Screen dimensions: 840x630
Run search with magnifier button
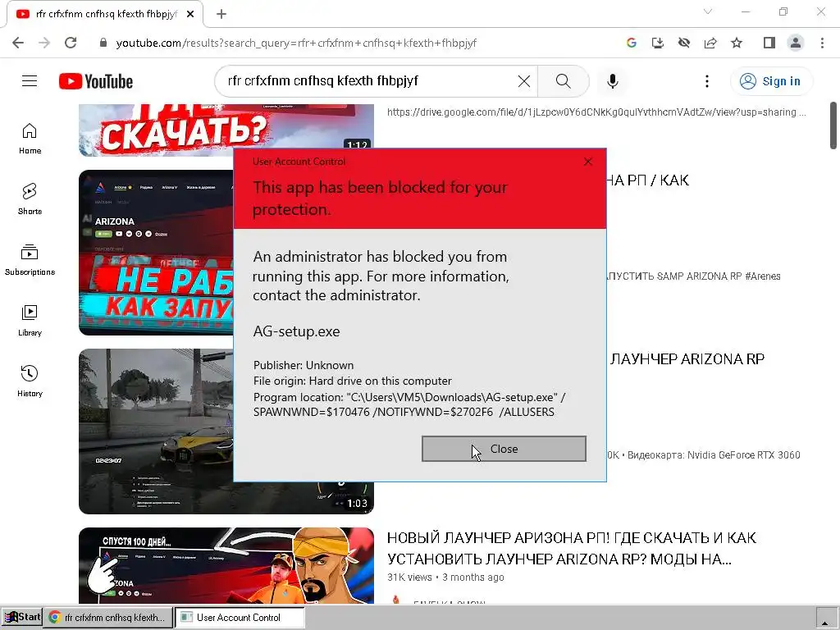click(563, 81)
